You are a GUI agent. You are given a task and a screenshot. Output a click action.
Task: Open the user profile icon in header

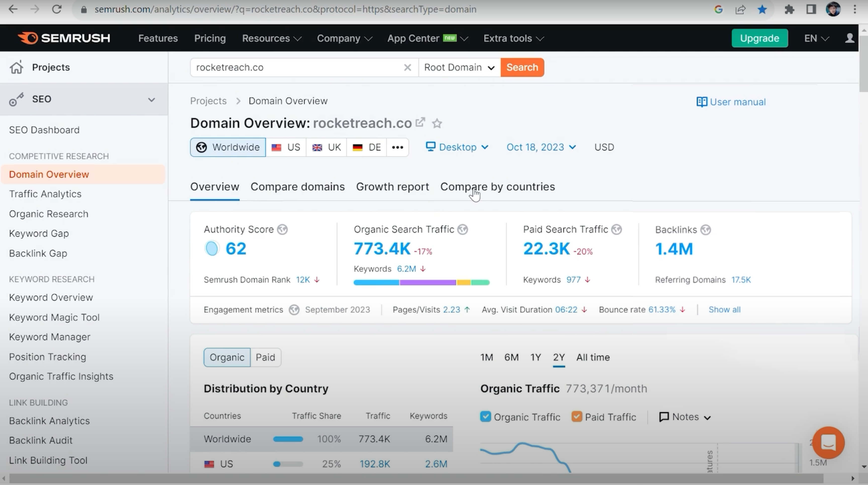coord(849,38)
